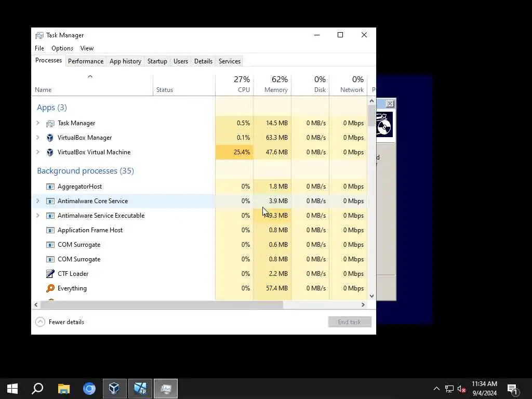Select the Processes tab
Screen dimensions: 532x399
48,60
